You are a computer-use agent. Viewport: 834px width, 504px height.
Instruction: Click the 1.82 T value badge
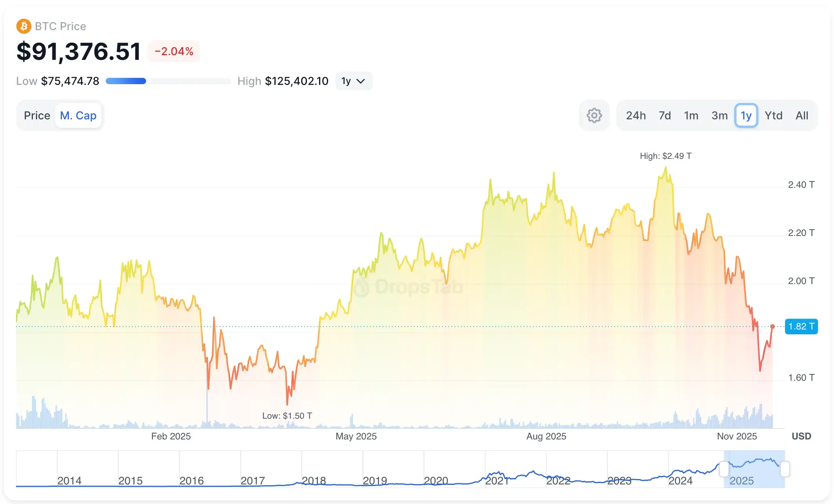click(801, 326)
